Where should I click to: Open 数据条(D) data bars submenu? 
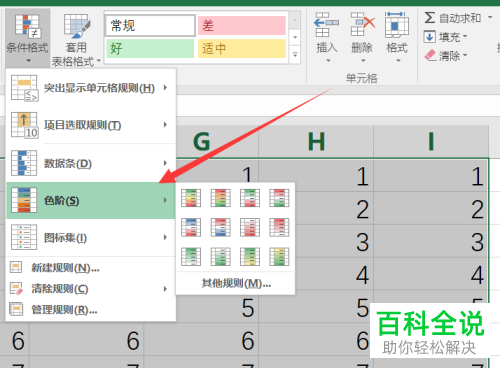pyautogui.click(x=91, y=163)
